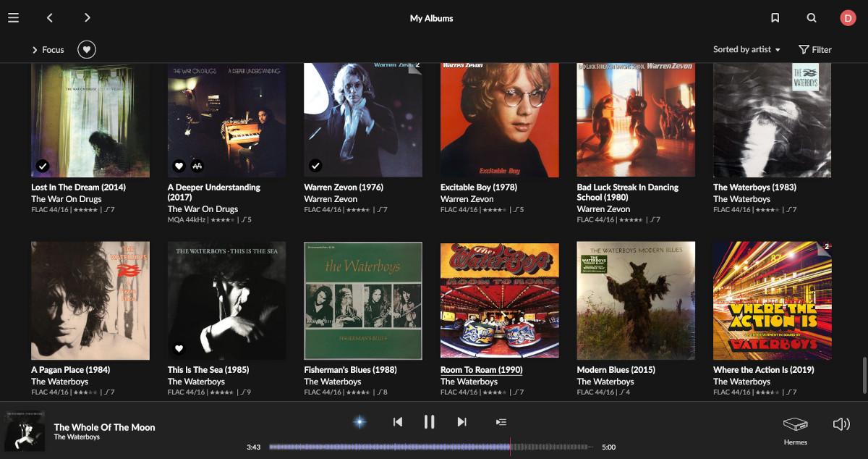Click the versions badge on Warren Zevon (1976) cover
Image resolution: width=868 pixels, height=459 pixels.
click(417, 66)
